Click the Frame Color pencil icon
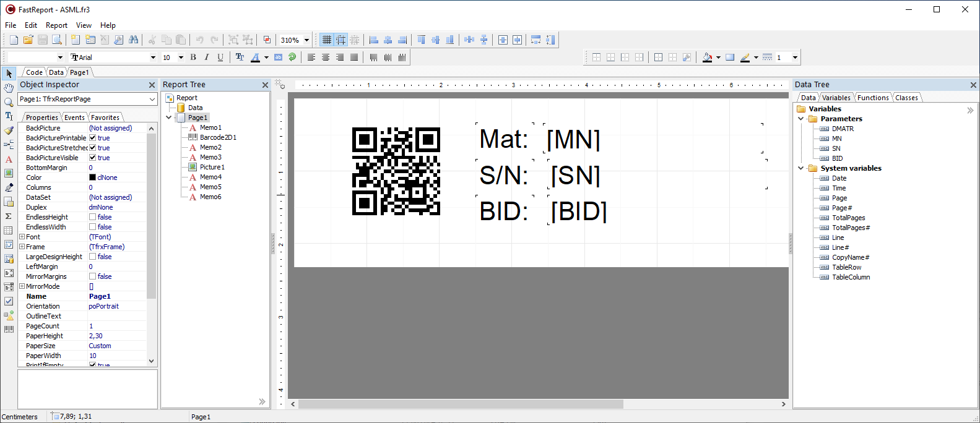Viewport: 980px width, 423px height. (745, 58)
